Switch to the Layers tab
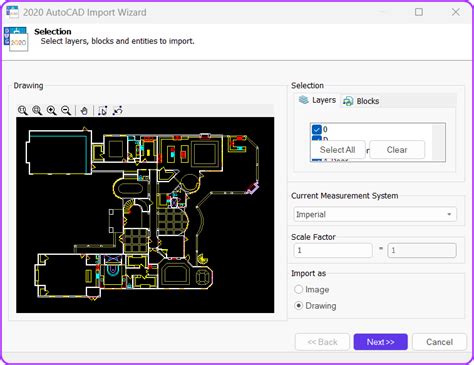The width and height of the screenshot is (474, 365). click(x=317, y=100)
